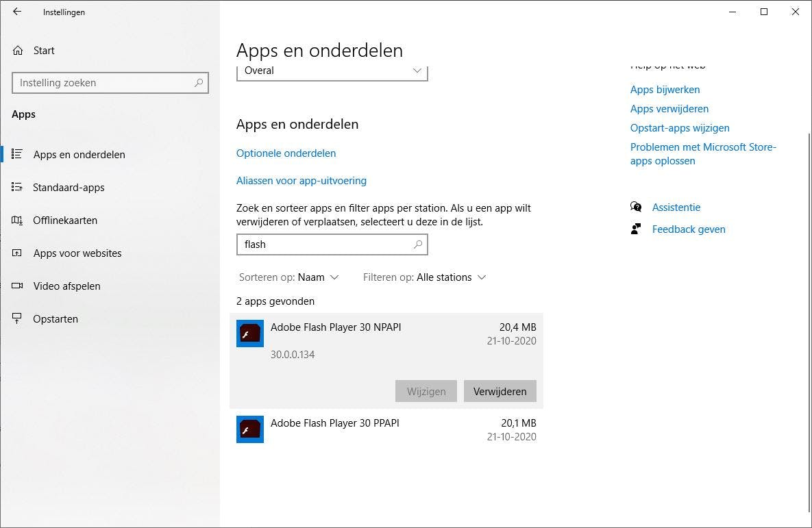
Task: Open Aliassen voor app-uitvoering link
Action: tap(302, 181)
